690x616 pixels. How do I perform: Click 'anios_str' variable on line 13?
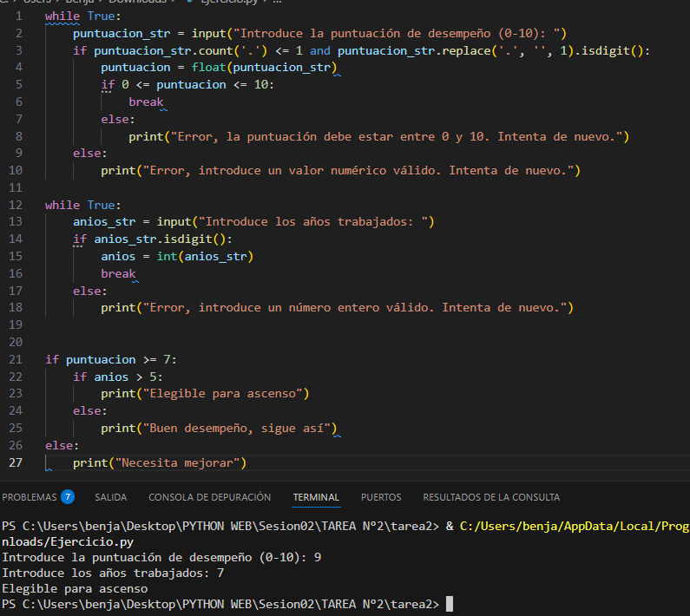104,222
